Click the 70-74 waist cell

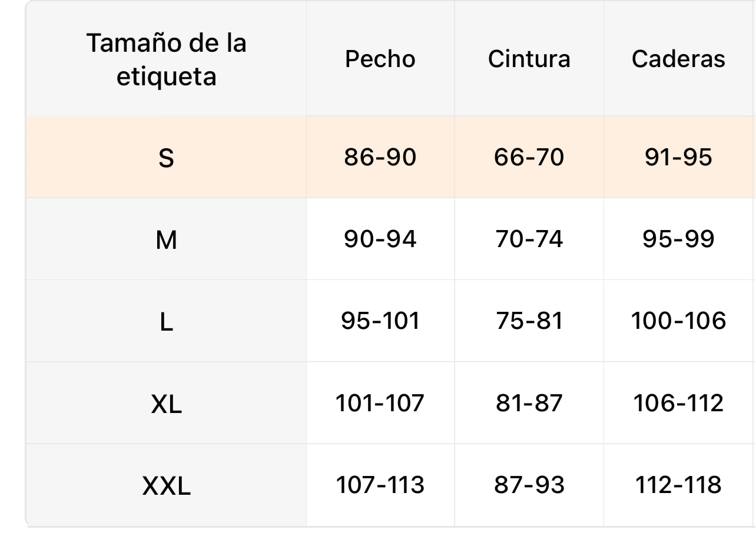point(529,239)
